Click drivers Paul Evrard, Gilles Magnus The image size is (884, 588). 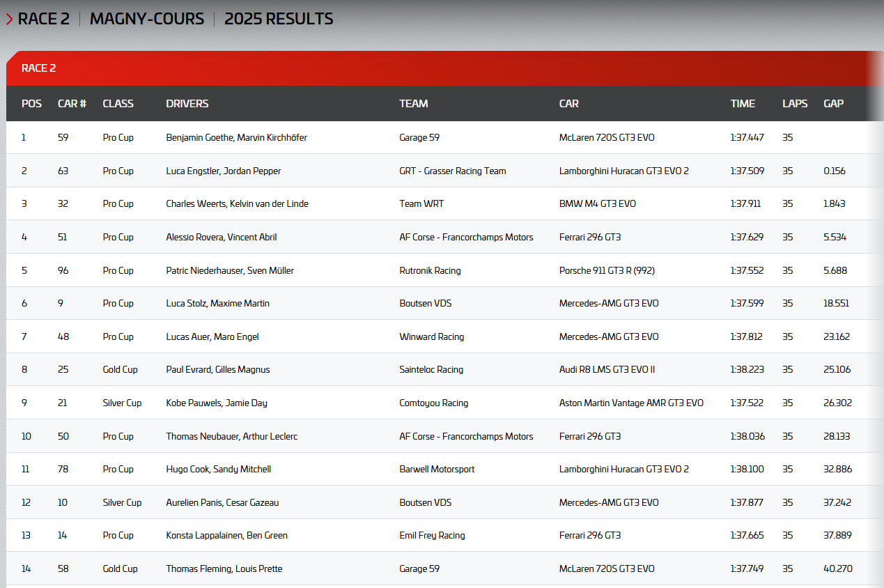pyautogui.click(x=218, y=370)
